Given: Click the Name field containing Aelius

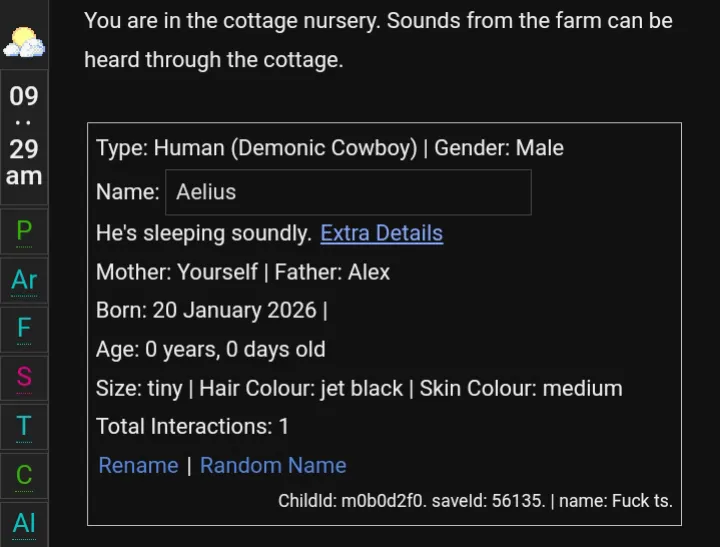Looking at the screenshot, I should pyautogui.click(x=347, y=192).
